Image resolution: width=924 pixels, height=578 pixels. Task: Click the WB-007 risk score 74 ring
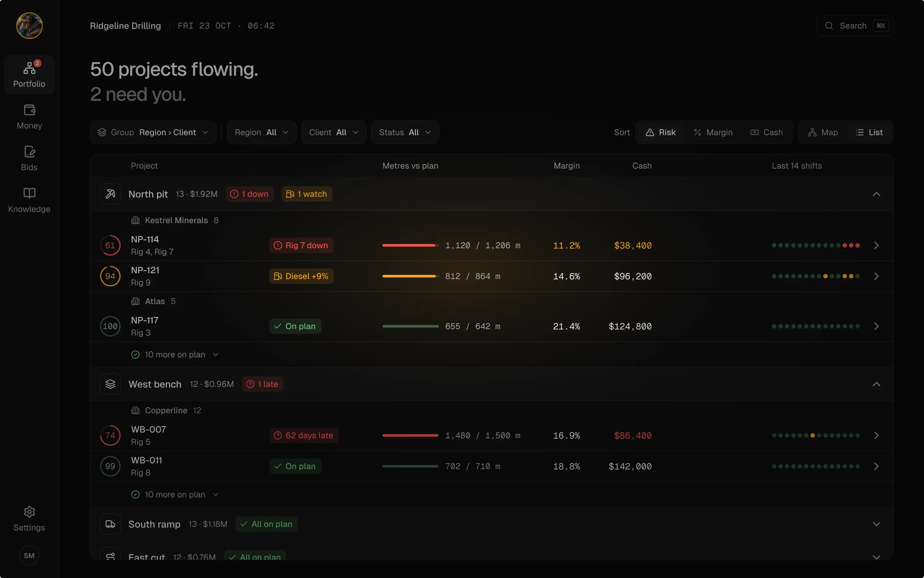tap(110, 435)
